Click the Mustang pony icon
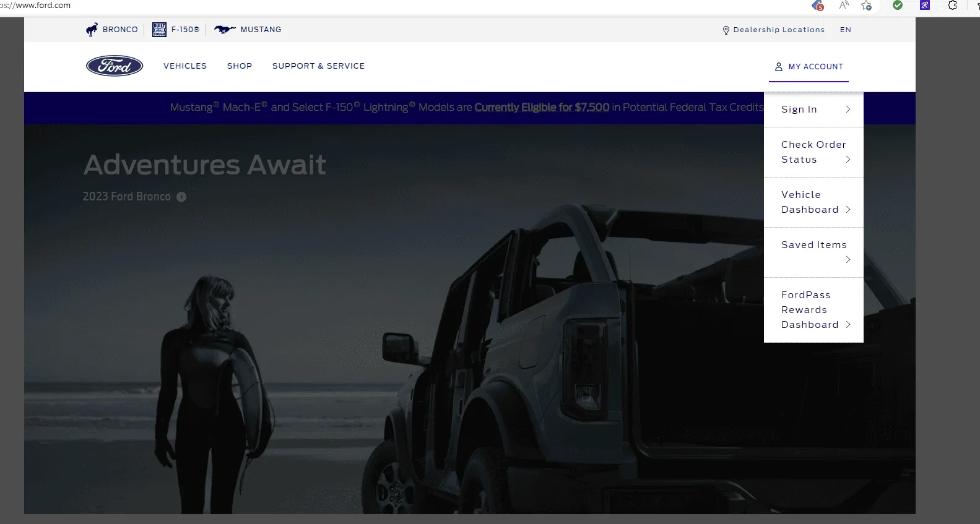This screenshot has height=524, width=980. [225, 29]
